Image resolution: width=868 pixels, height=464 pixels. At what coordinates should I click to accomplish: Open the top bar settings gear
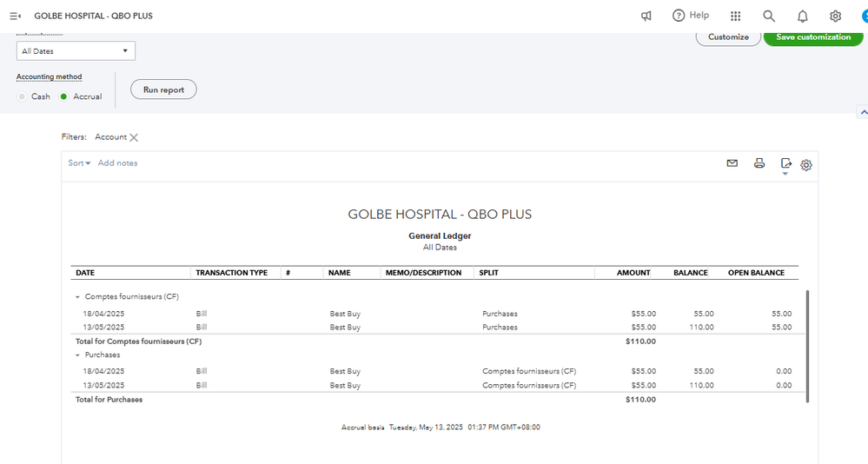click(835, 16)
